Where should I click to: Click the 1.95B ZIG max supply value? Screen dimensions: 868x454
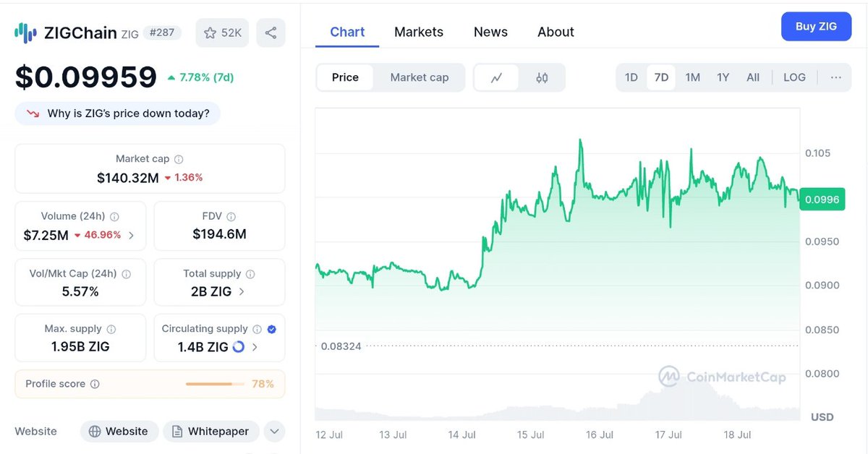(x=80, y=347)
